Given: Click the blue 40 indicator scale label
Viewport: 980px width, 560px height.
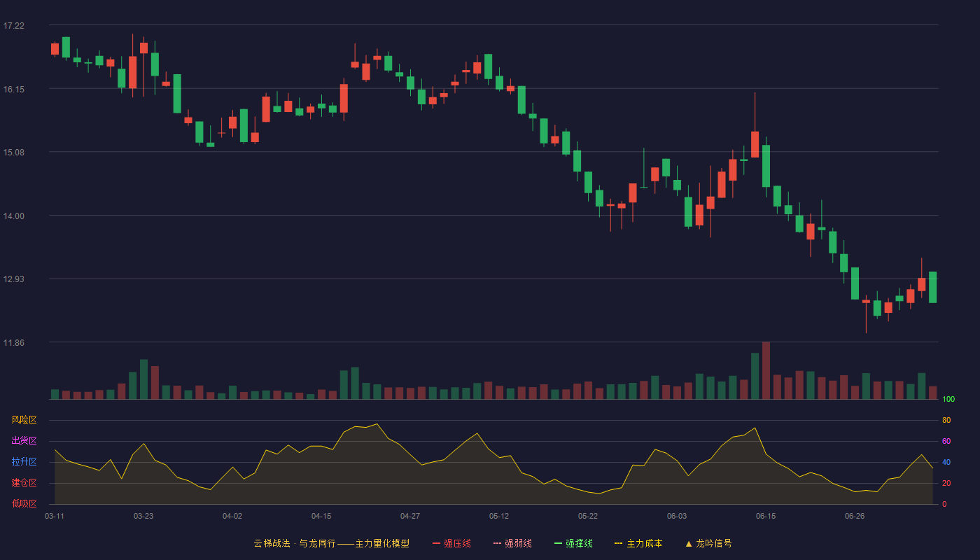Looking at the screenshot, I should 946,462.
